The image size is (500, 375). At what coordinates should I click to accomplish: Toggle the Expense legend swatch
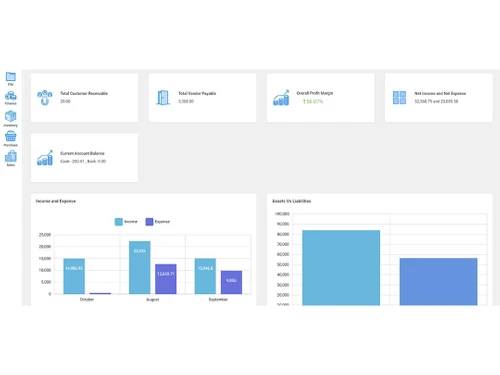tap(149, 222)
